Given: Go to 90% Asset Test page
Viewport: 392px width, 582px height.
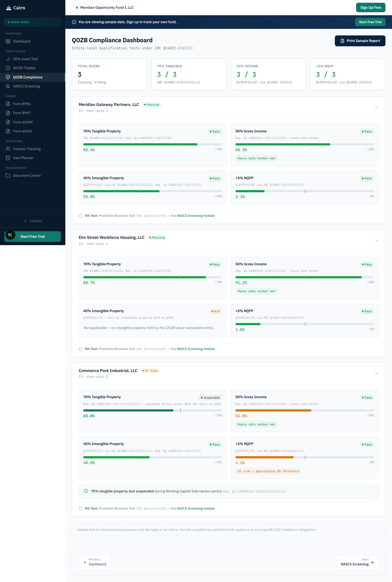Looking at the screenshot, I should pos(33,59).
